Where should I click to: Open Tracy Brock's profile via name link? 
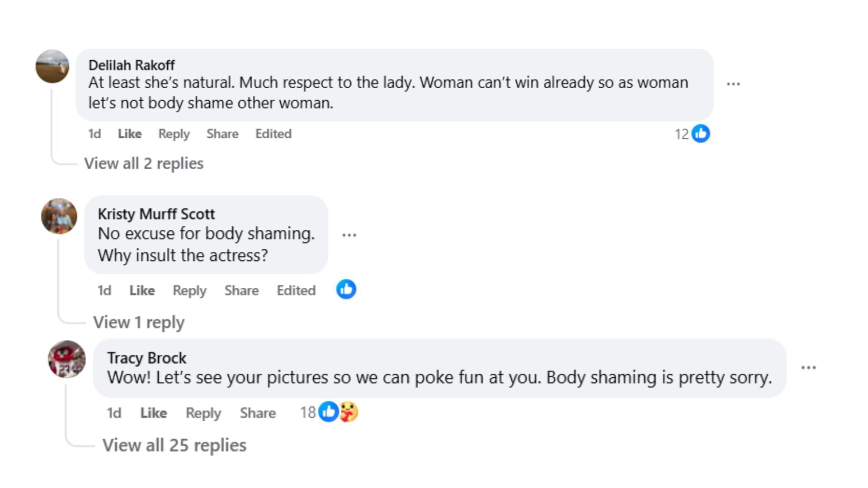[x=146, y=358]
